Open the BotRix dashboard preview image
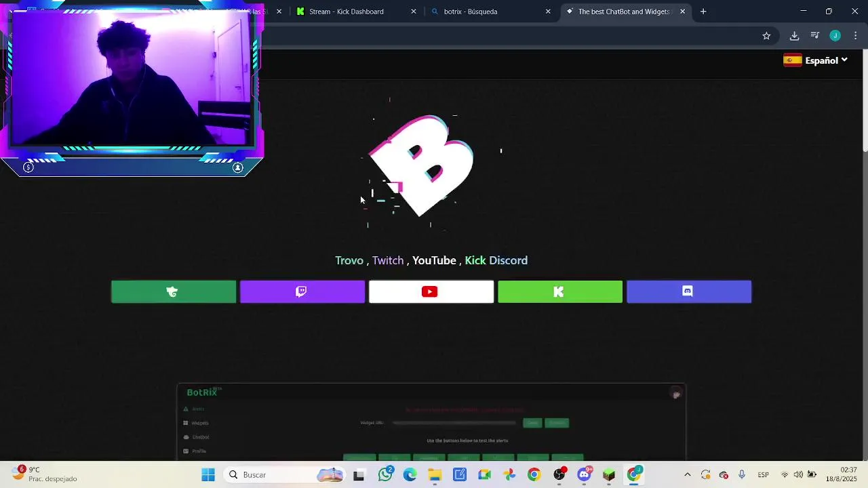 point(431,422)
